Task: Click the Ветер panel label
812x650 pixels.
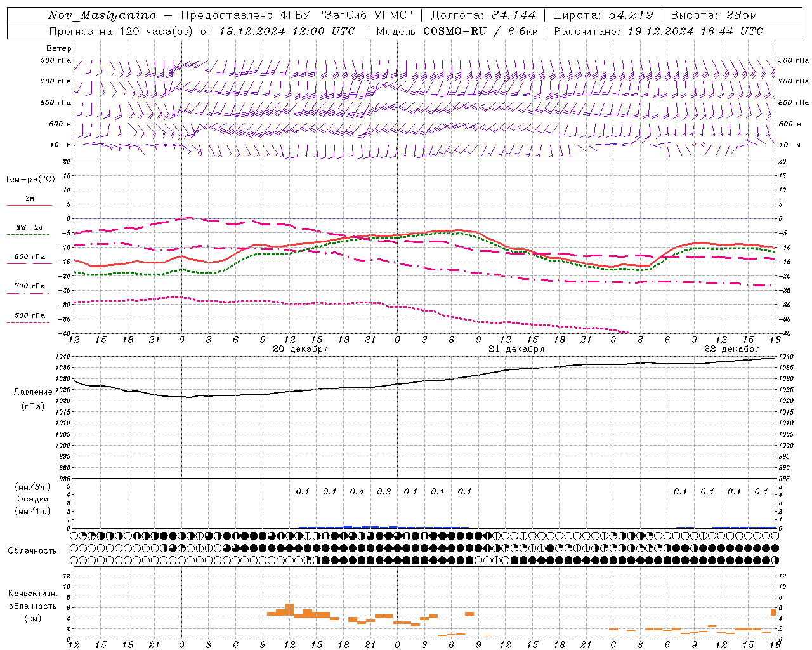Action: [x=59, y=48]
